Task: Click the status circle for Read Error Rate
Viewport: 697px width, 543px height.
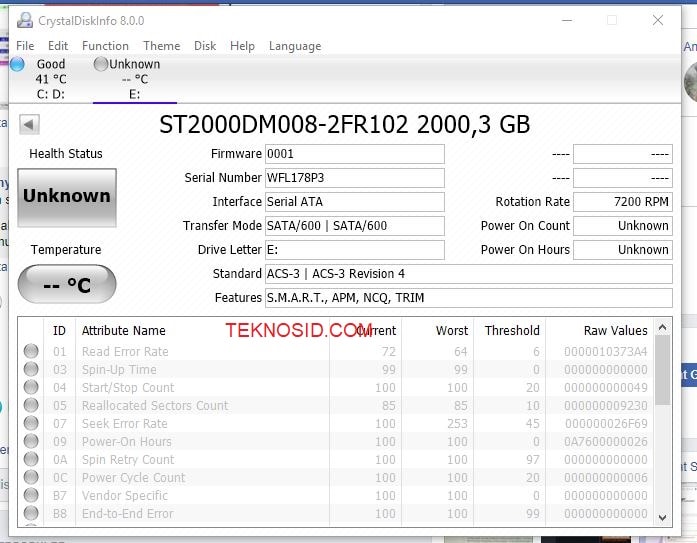Action: pos(31,351)
